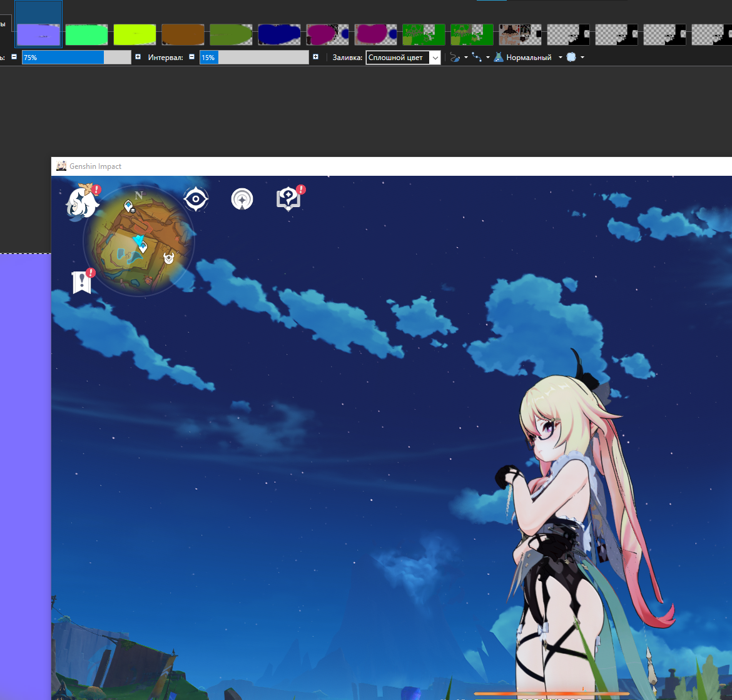Click the Заливка label text
The width and height of the screenshot is (732, 700).
click(x=347, y=58)
